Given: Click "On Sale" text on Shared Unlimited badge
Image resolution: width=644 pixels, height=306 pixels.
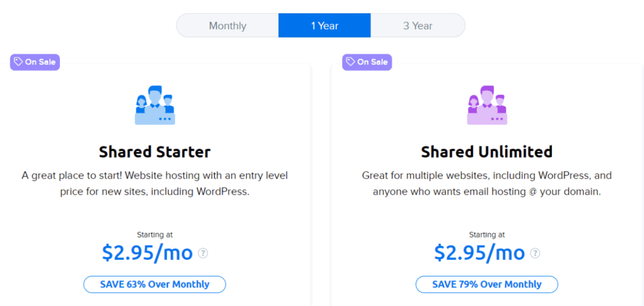Looking at the screenshot, I should pos(373,62).
